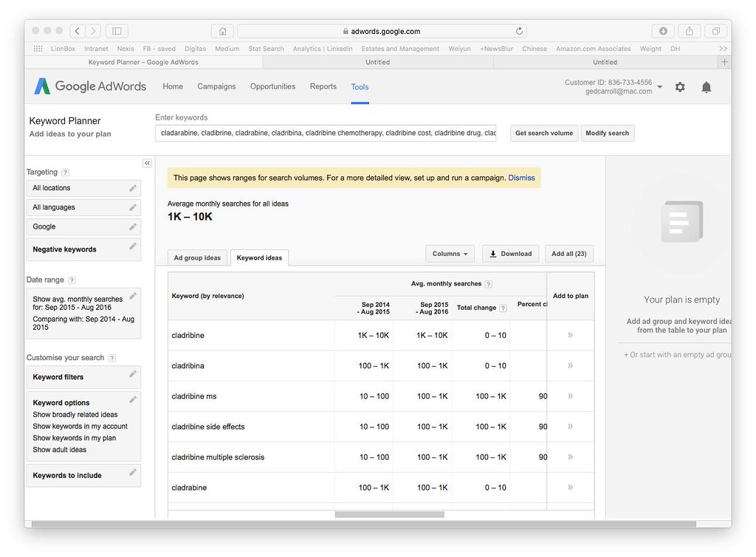Add cladribine keyword to plan
The image size is (756, 557).
(x=570, y=335)
